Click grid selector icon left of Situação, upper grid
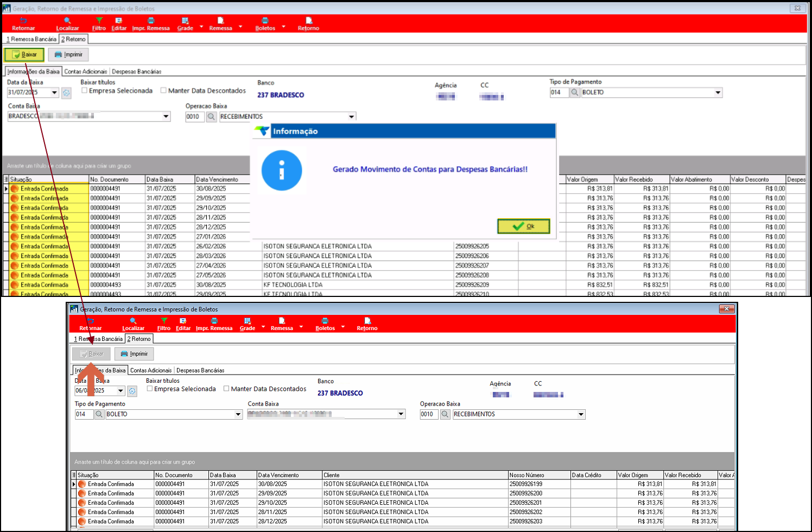 click(6, 179)
